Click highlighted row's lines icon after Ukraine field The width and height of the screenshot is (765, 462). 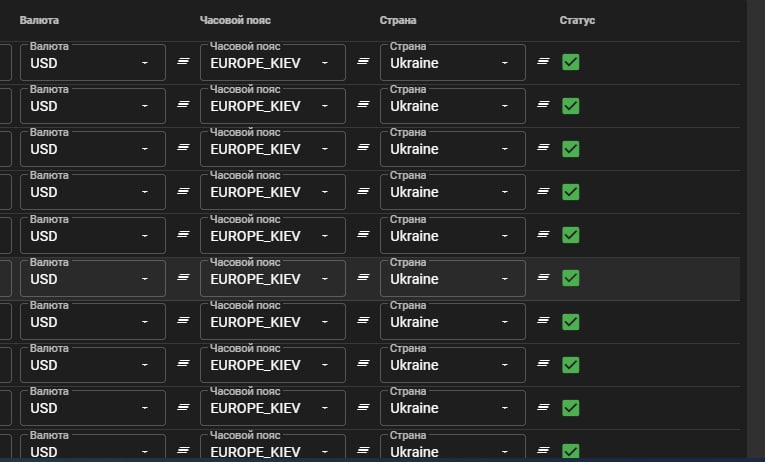click(x=544, y=278)
